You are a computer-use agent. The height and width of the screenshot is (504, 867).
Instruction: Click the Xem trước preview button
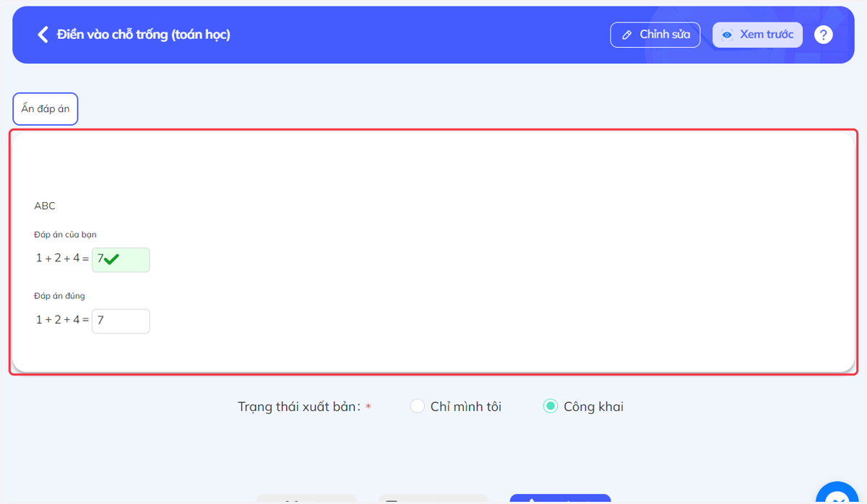(757, 35)
